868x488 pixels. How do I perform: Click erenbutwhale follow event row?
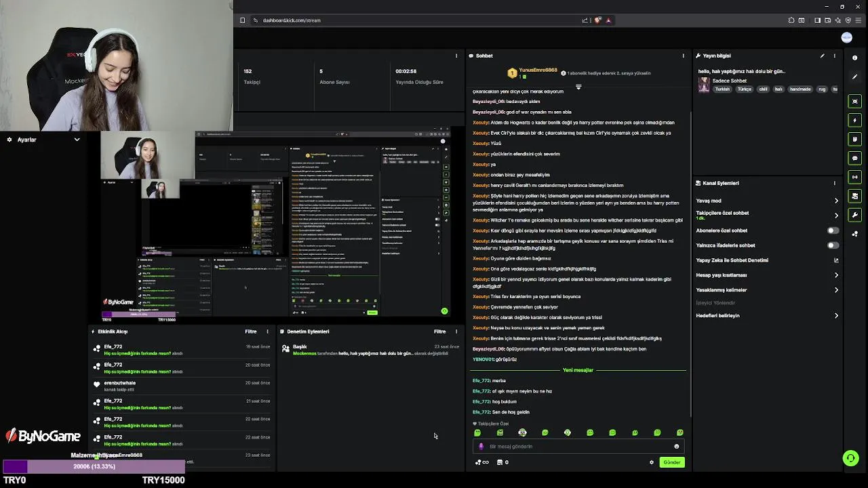[x=182, y=386]
